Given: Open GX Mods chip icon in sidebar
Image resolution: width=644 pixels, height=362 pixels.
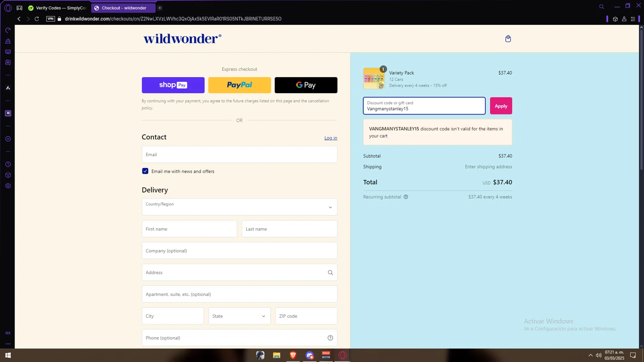Looking at the screenshot, I should [x=8, y=63].
